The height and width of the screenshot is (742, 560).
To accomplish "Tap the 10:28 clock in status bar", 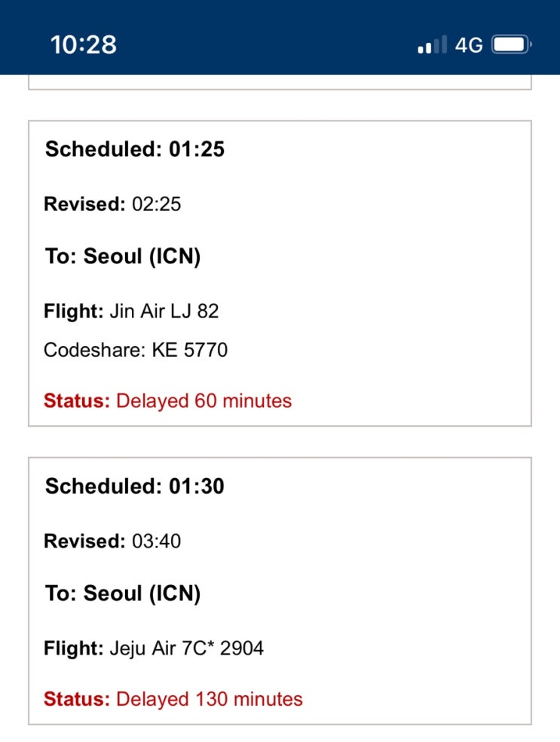I will pos(84,44).
